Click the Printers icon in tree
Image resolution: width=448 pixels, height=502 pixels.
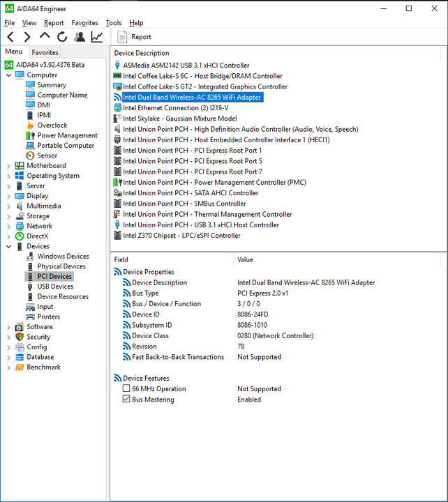tap(30, 317)
